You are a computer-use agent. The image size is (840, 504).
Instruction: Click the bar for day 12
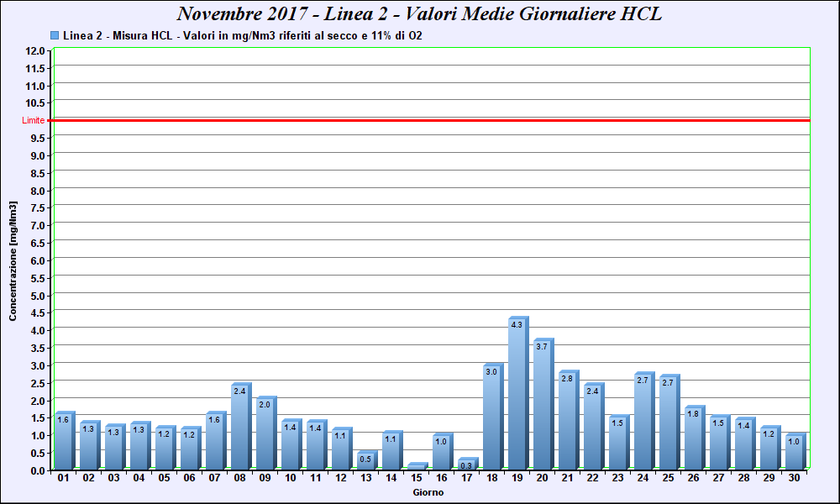coord(342,449)
